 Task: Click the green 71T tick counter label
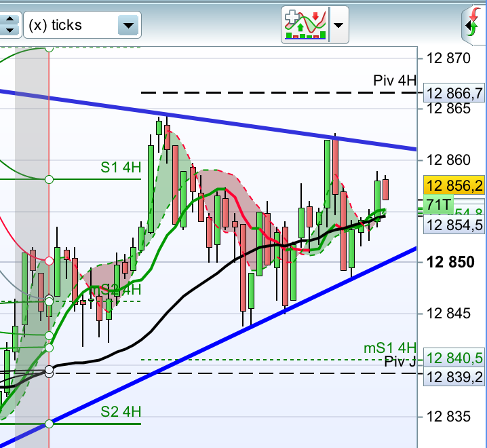point(438,204)
